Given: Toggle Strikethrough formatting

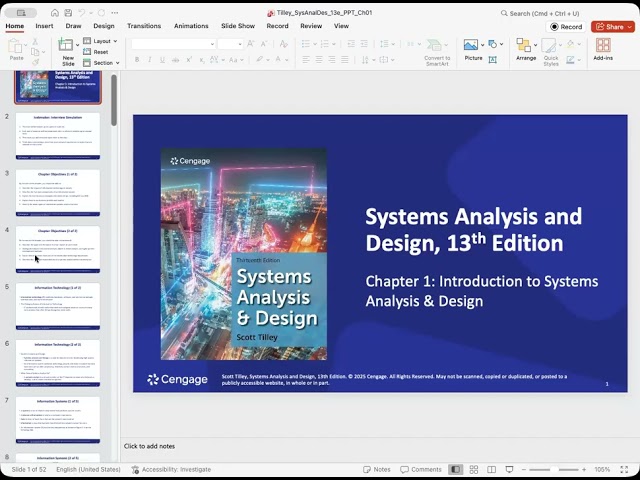Looking at the screenshot, I should pos(176,60).
